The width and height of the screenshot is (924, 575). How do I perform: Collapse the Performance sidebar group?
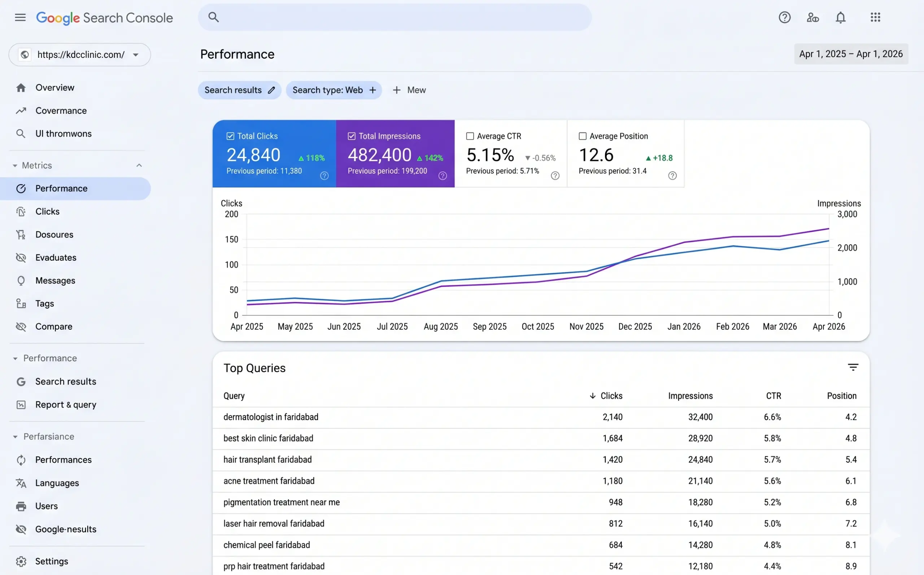click(15, 359)
